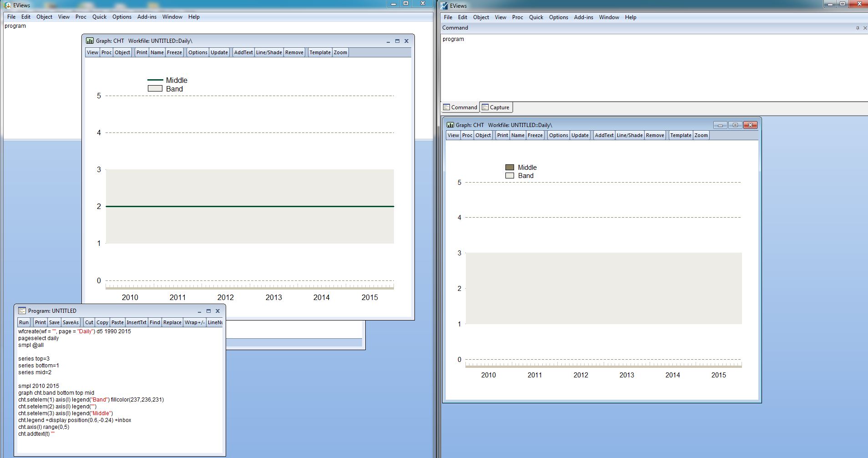Click Replace in the program window
The width and height of the screenshot is (868, 458).
click(x=172, y=322)
